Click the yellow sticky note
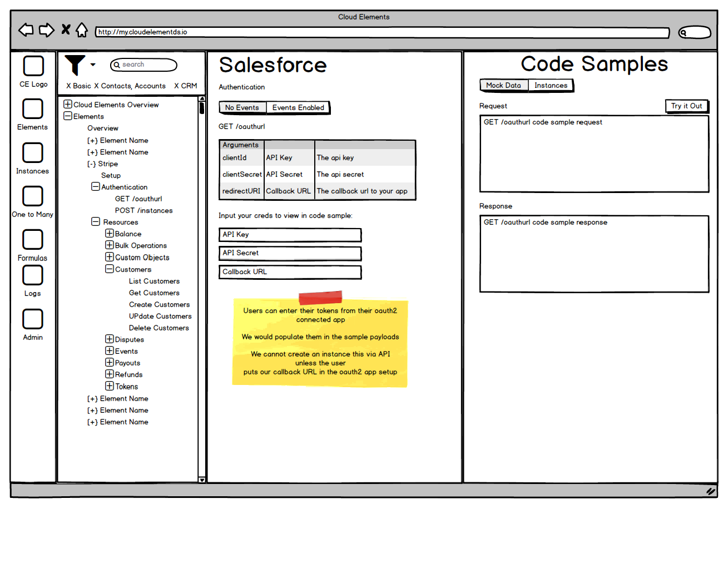Screen dimensions: 728x563 click(320, 342)
